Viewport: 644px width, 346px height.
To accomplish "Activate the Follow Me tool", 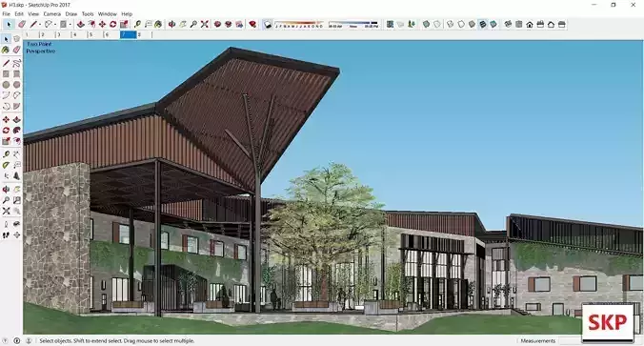I will click(16, 131).
